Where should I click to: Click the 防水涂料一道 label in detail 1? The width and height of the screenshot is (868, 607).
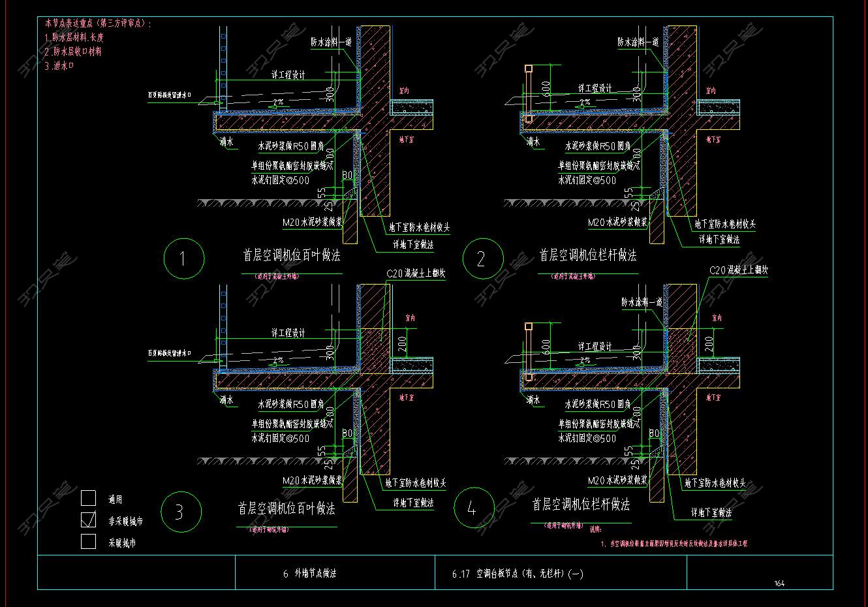(331, 42)
